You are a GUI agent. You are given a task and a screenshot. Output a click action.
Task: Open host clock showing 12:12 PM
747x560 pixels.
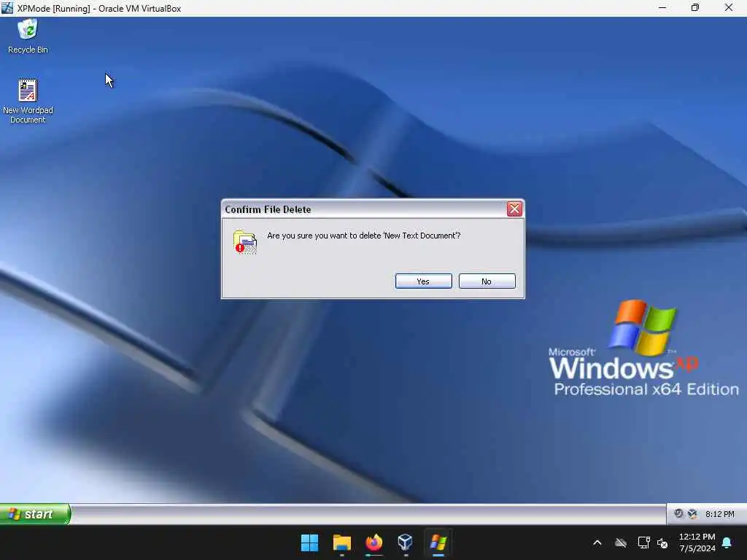(x=697, y=542)
